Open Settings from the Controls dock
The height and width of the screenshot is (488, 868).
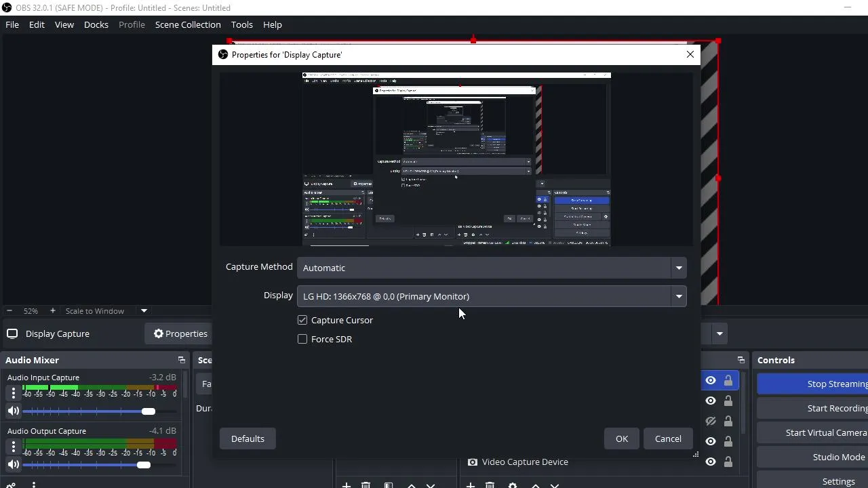[x=812, y=481]
